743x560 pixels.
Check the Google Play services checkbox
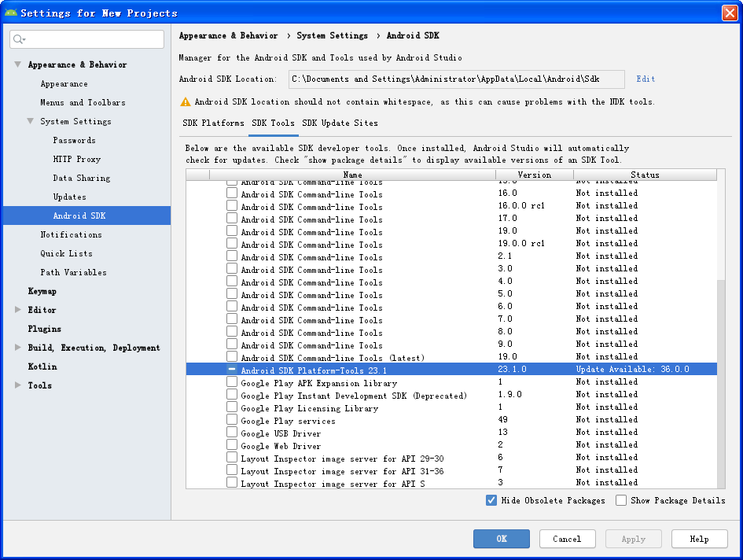pos(232,420)
